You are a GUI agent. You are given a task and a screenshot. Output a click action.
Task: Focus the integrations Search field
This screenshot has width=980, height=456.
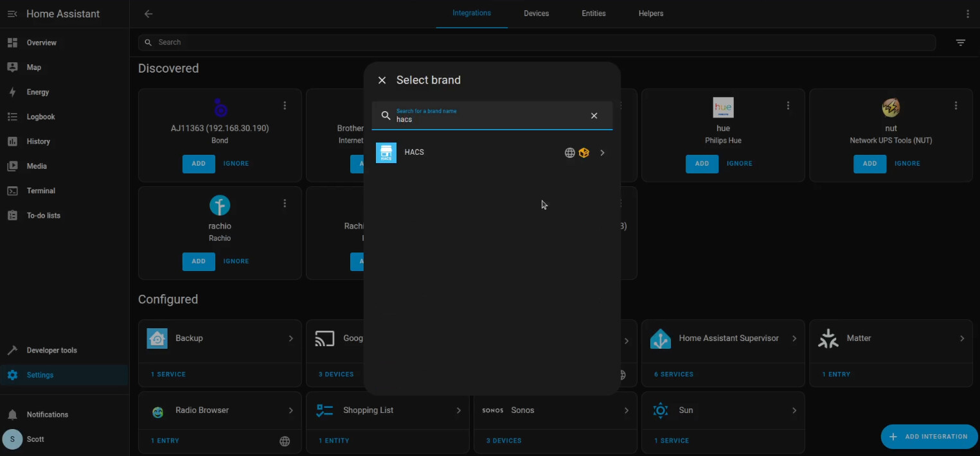coord(537,42)
